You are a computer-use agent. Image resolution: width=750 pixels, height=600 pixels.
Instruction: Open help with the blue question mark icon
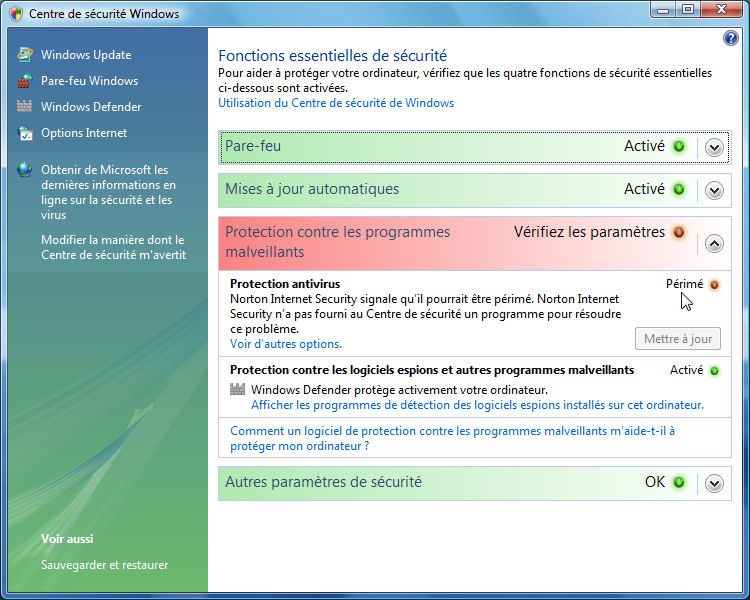pos(730,38)
